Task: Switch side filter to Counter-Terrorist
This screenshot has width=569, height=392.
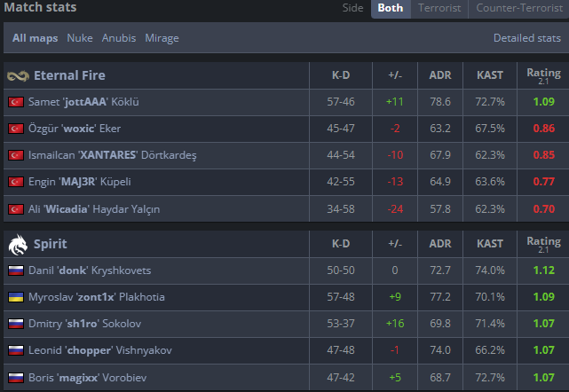Action: [519, 8]
